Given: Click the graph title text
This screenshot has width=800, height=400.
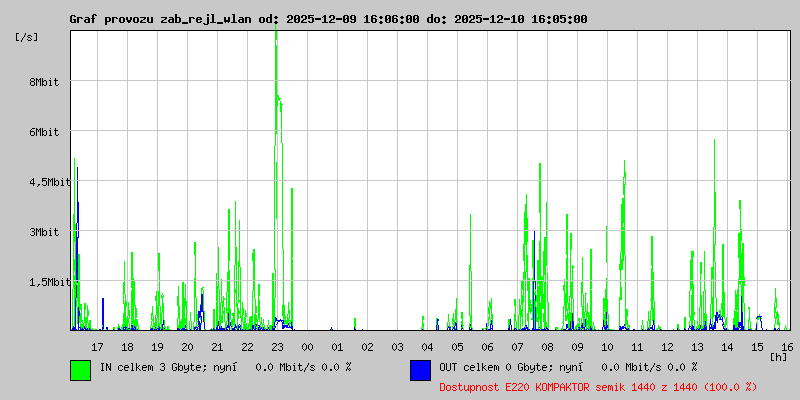Looking at the screenshot, I should (x=328, y=19).
